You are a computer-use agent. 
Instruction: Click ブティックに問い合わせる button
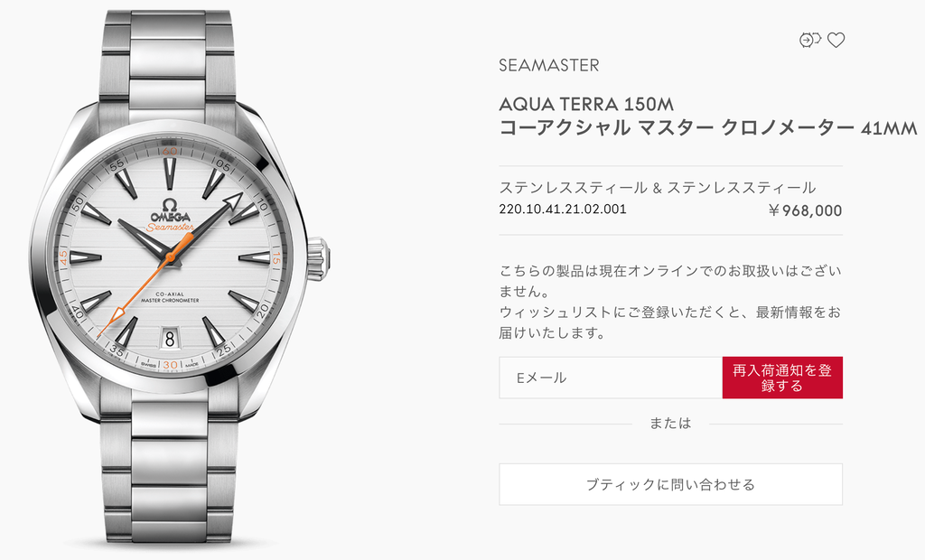pyautogui.click(x=671, y=484)
